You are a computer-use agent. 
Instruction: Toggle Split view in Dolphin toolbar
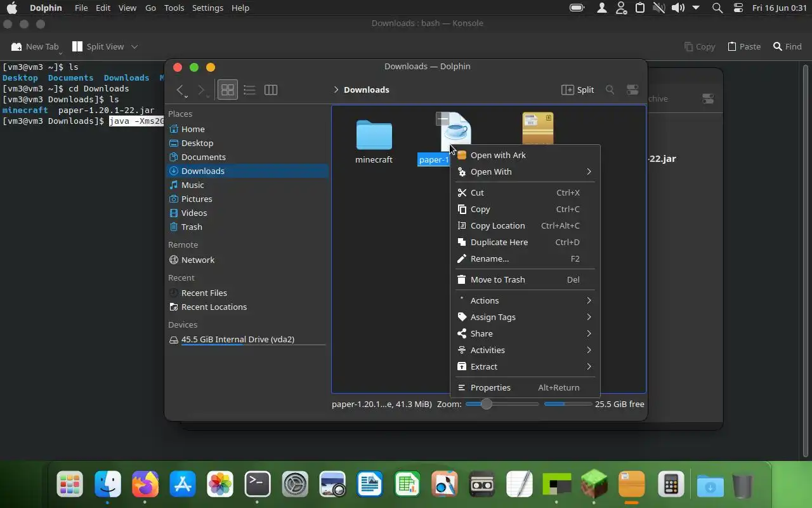tap(578, 90)
